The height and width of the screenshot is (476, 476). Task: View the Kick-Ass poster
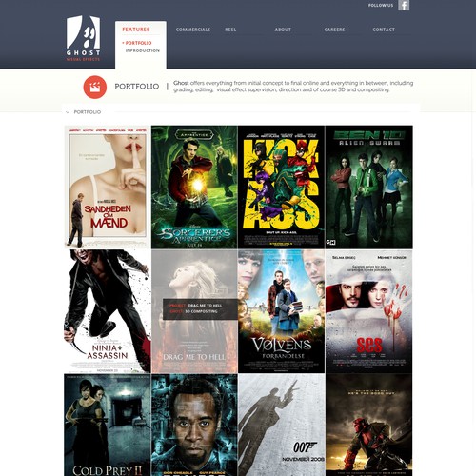tap(281, 187)
